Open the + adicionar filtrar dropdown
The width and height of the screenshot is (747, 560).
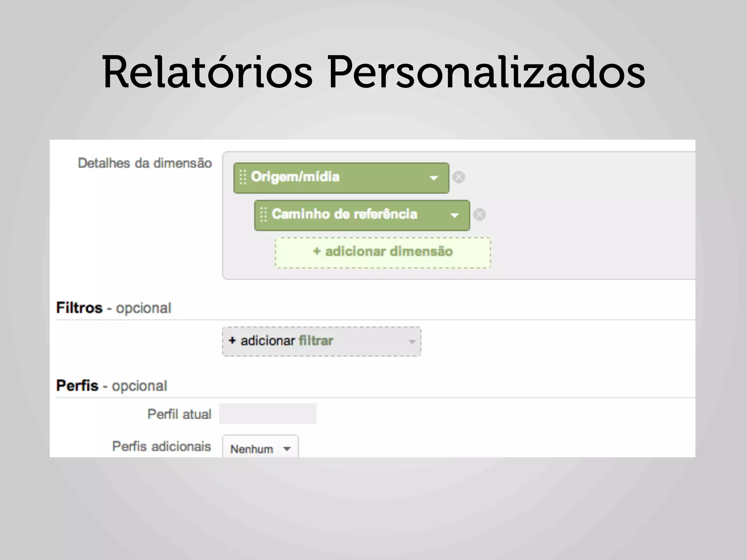tap(321, 341)
